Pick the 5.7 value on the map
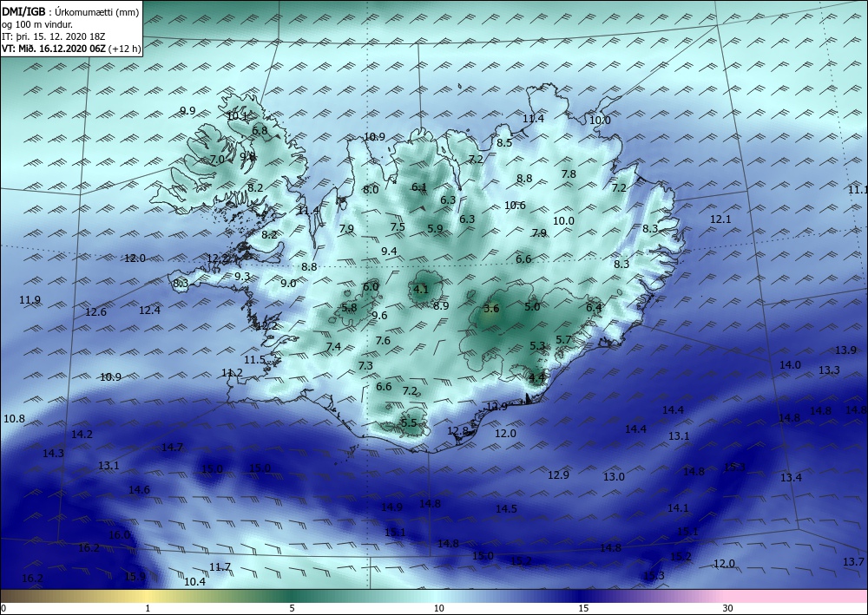The width and height of the screenshot is (868, 615). 563,339
